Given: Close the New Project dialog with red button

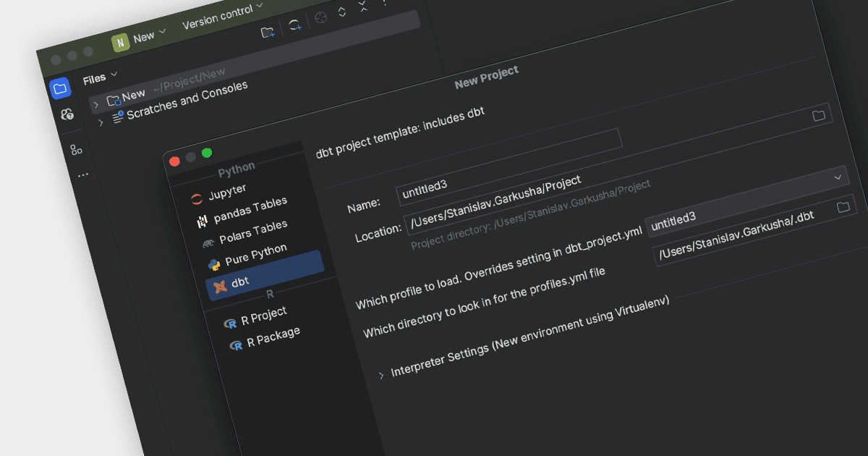Looking at the screenshot, I should [x=174, y=161].
